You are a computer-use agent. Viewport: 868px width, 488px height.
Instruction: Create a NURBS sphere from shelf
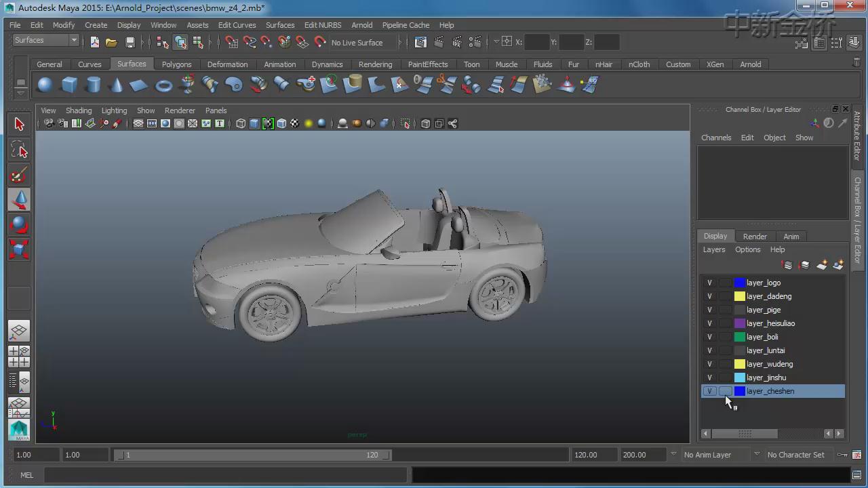pyautogui.click(x=45, y=85)
